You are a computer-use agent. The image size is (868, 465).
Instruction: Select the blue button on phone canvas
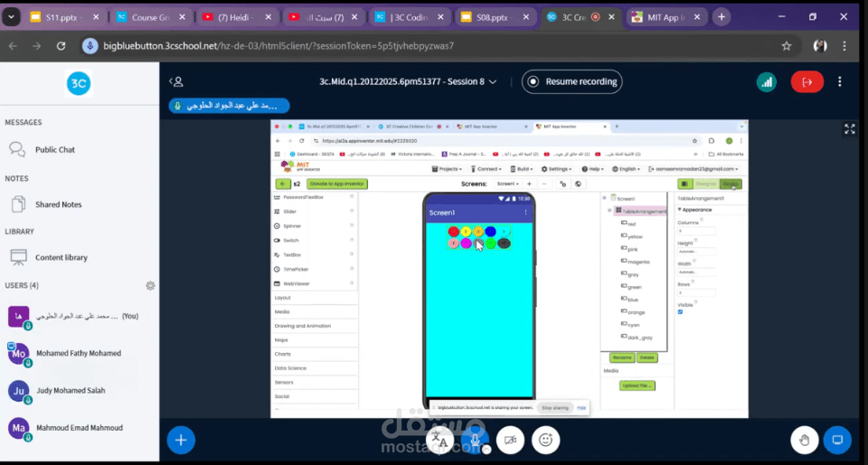point(490,232)
